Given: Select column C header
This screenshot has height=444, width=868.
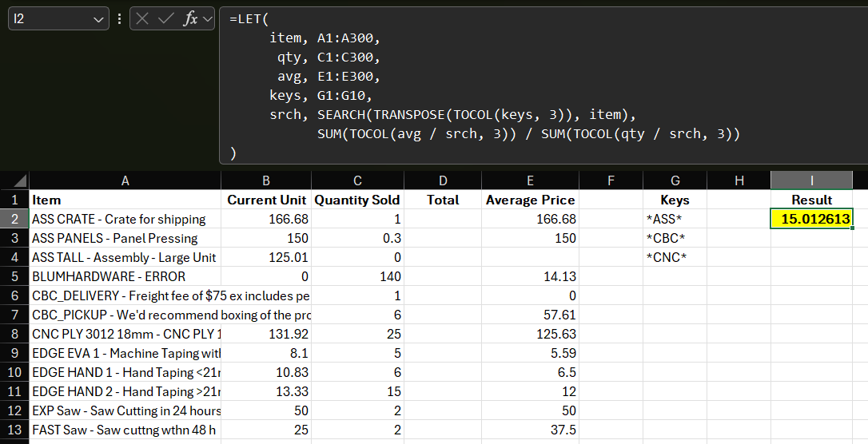Looking at the screenshot, I should point(357,180).
